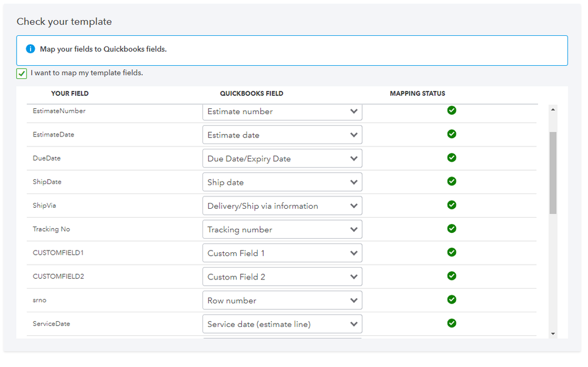The width and height of the screenshot is (588, 367).
Task: Click green checkmark status for EstimateDate
Action: point(451,134)
